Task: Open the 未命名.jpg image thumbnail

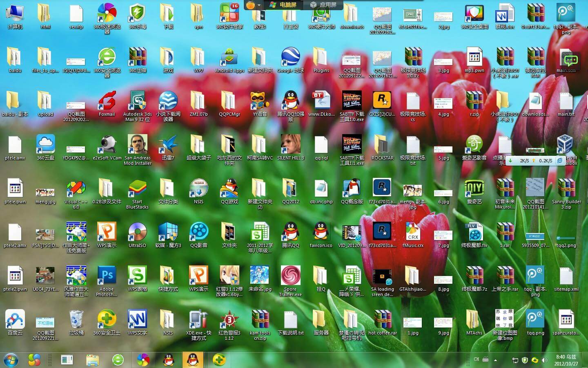Action: point(260,276)
